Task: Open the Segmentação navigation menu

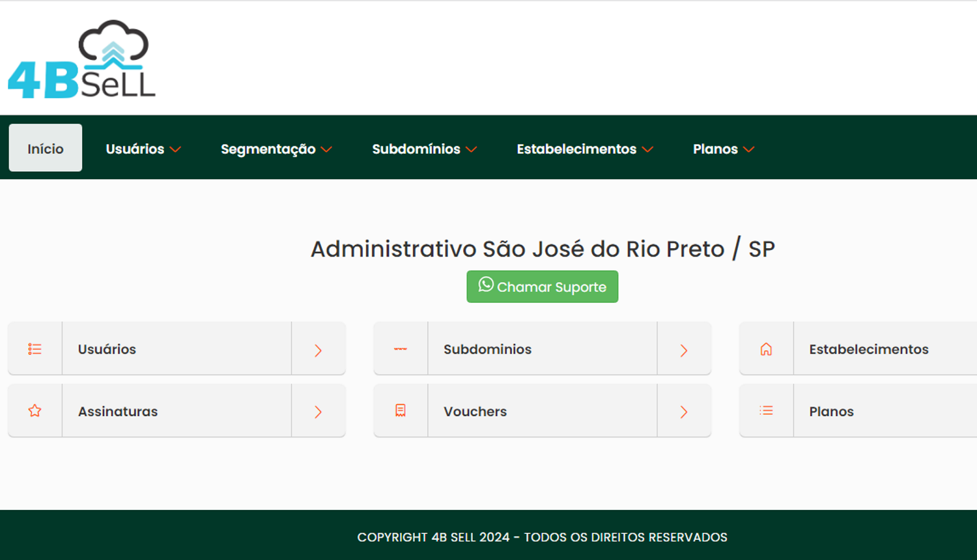Action: tap(276, 149)
